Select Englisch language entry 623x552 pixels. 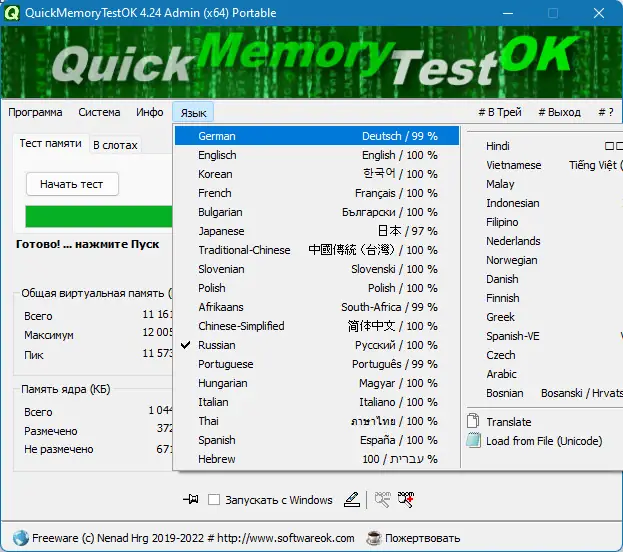317,155
